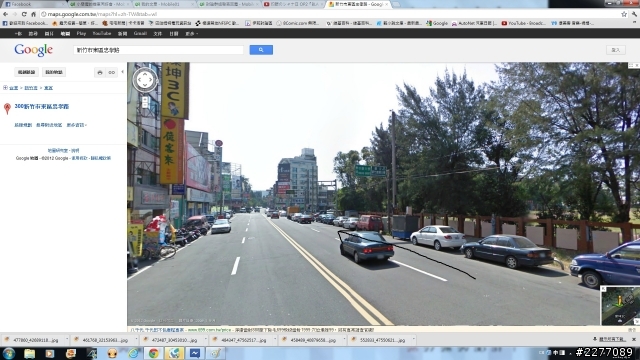The width and height of the screenshot is (640, 360).
Task: Open File Explorer from the taskbar
Action: [29, 353]
